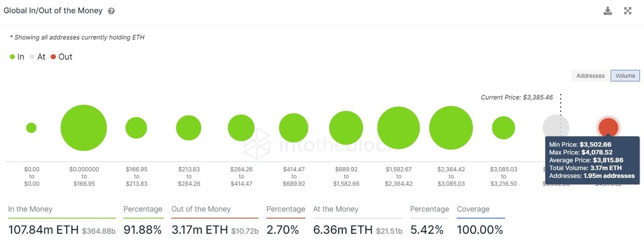Image resolution: width=644 pixels, height=249 pixels.
Task: Toggle the In legend item
Action: pos(17,56)
